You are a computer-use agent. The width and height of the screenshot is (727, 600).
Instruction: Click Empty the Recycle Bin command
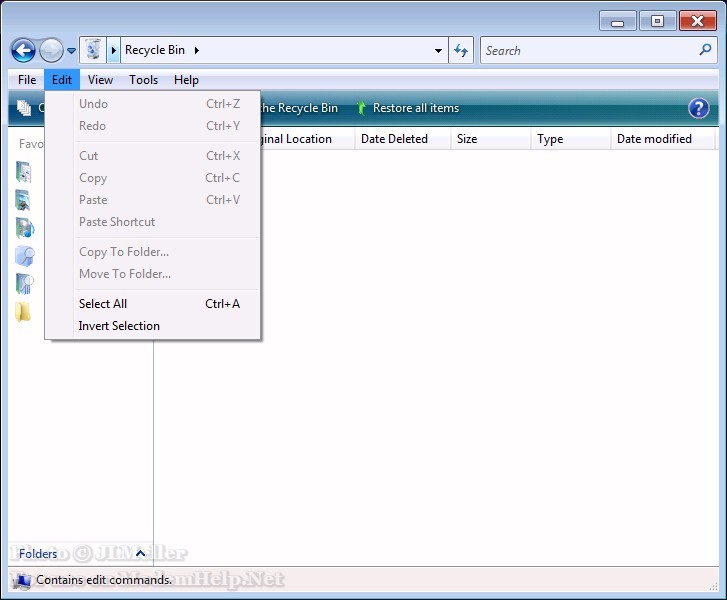(299, 108)
